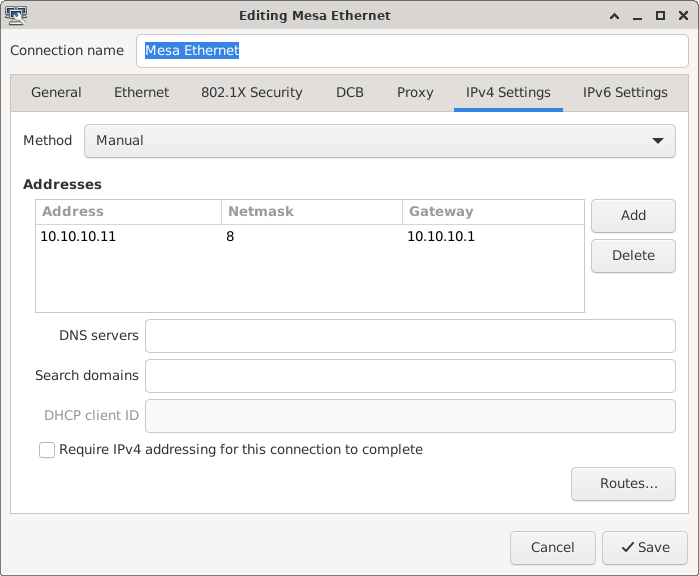
Task: Maximize the Editing Mesa Ethernet window
Action: pos(660,16)
